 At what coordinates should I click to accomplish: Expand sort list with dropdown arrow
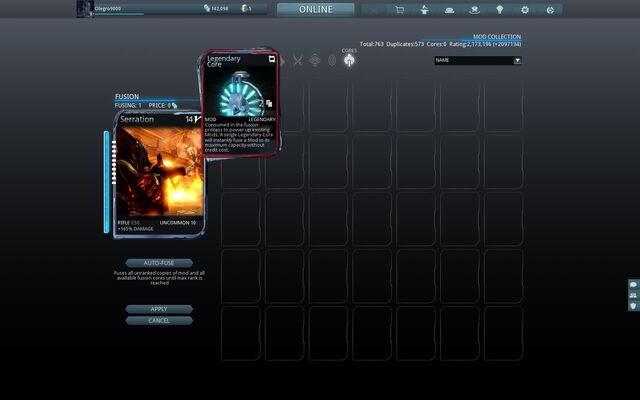tap(517, 60)
